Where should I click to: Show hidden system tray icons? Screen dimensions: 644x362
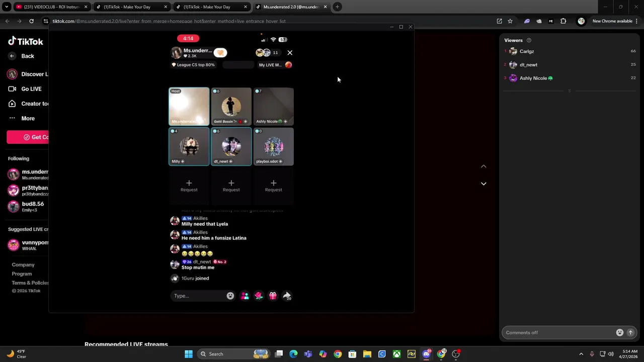click(581, 354)
